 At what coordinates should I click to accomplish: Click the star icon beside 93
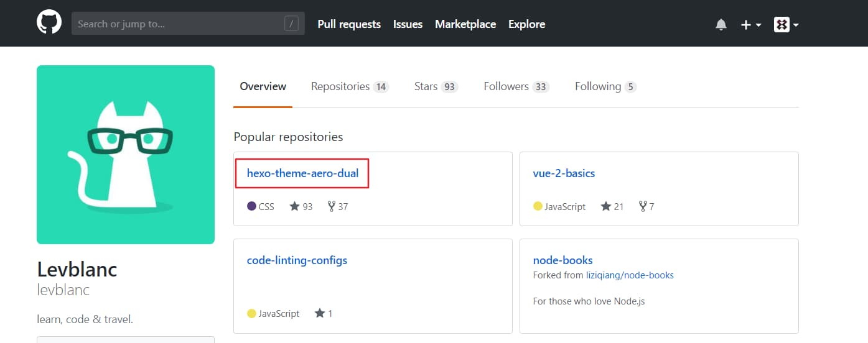295,206
